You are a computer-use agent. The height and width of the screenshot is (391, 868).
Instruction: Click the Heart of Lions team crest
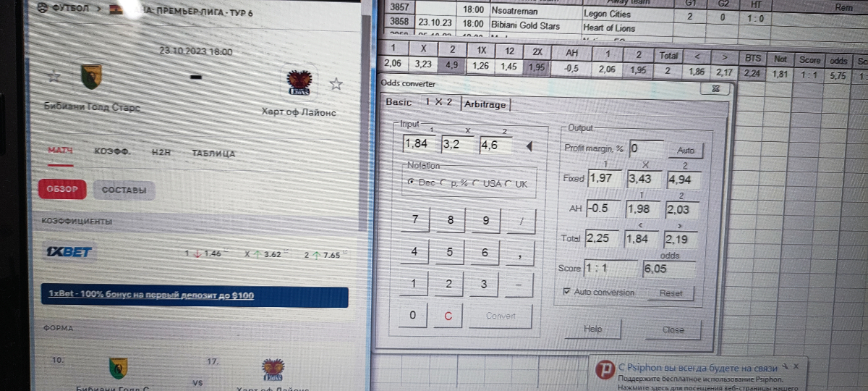click(299, 82)
